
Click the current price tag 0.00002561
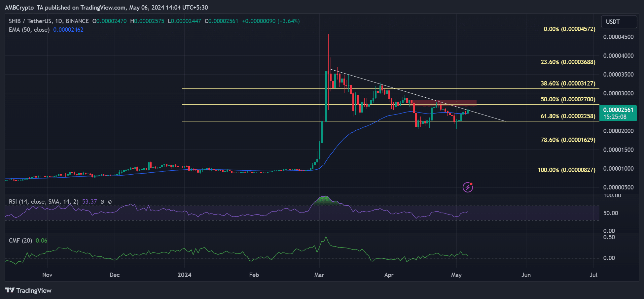(x=618, y=113)
